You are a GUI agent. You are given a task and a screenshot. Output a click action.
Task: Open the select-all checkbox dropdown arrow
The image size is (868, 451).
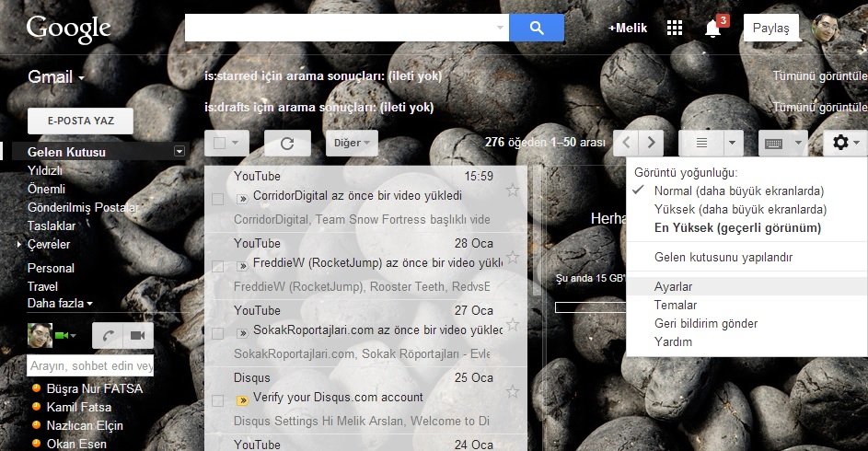(x=236, y=144)
